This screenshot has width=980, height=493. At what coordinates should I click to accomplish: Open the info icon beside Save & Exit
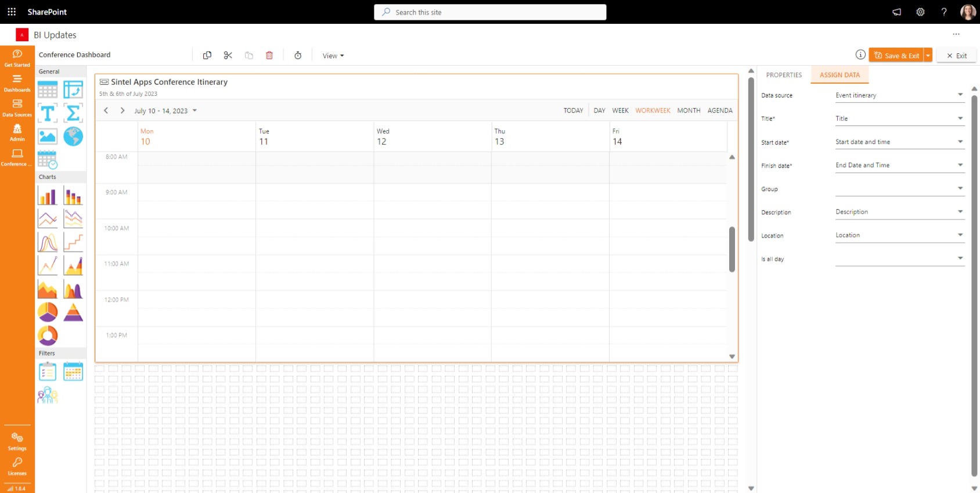click(x=860, y=55)
